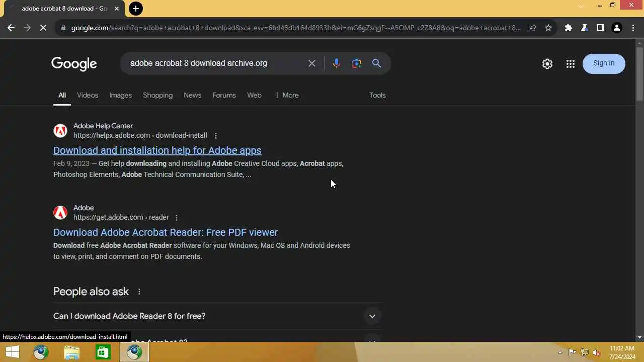Click the Adobe favicon for get.adobe.com result
The image size is (644, 362).
60,213
